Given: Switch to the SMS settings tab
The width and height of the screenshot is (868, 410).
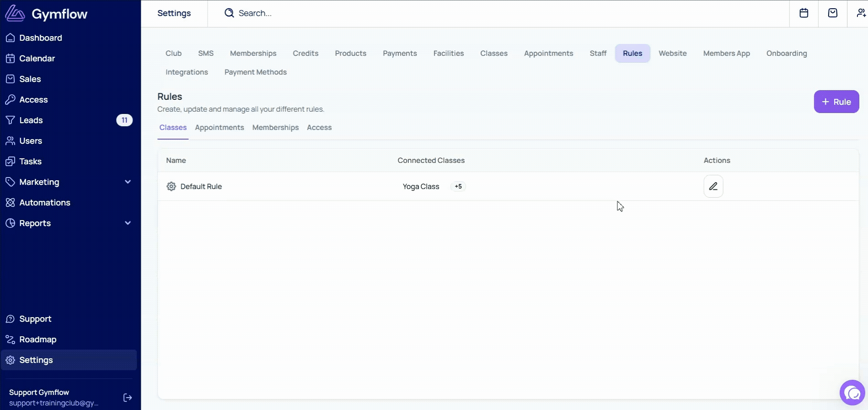Looking at the screenshot, I should tap(206, 54).
